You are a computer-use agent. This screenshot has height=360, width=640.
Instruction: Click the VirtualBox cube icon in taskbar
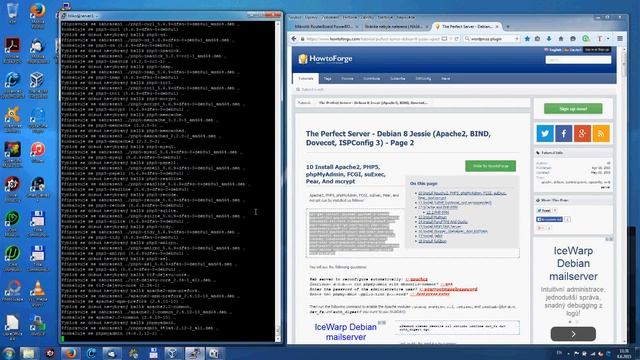[x=173, y=353]
